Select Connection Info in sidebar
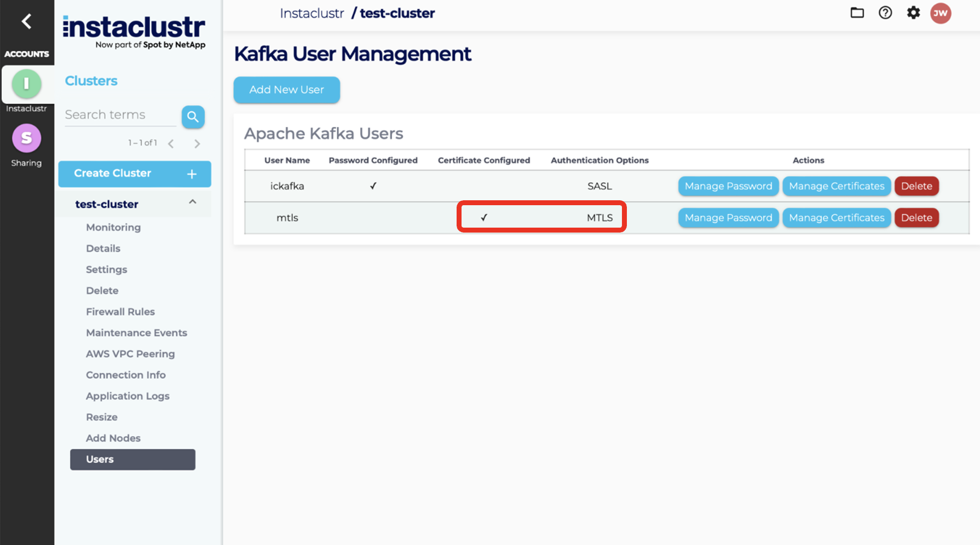This screenshot has height=545, width=980. coord(126,375)
